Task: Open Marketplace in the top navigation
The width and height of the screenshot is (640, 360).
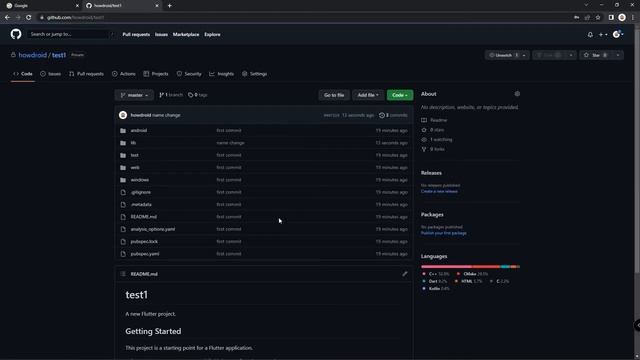Action: point(186,35)
